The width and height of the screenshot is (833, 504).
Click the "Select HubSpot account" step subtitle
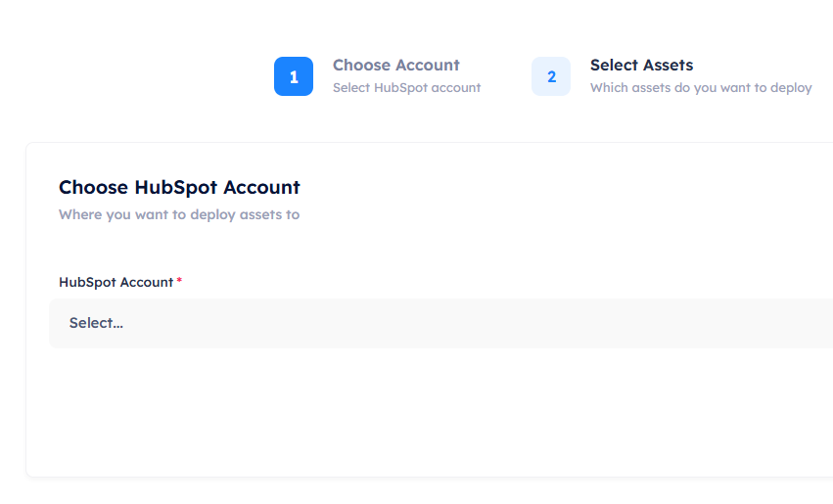(406, 88)
